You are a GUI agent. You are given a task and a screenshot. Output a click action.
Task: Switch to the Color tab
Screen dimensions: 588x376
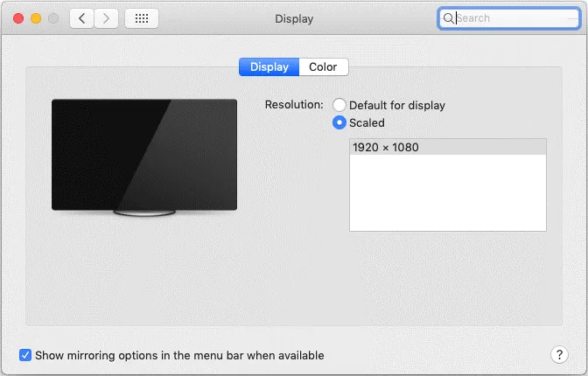323,67
